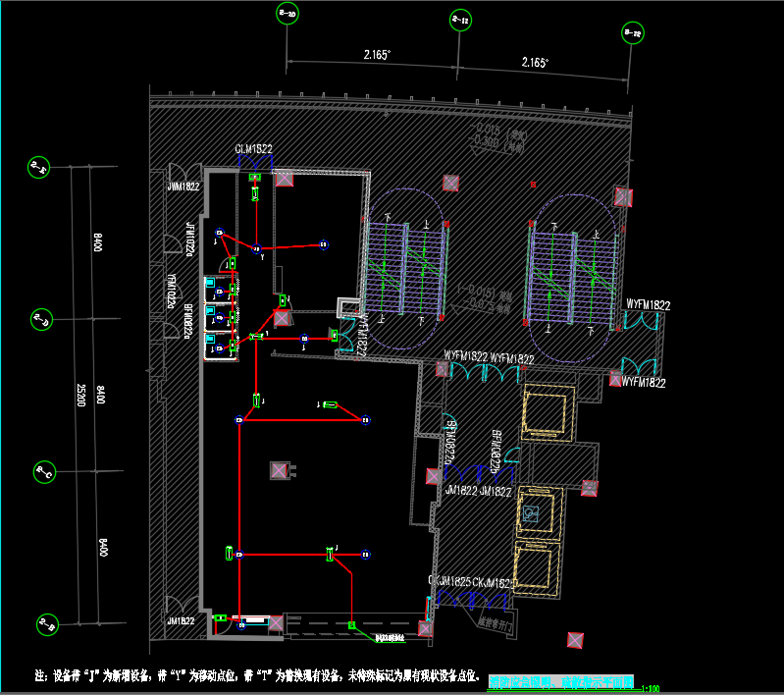784x695 pixels.
Task: Click the bottom-left green grid axis bubble
Action: [45, 624]
